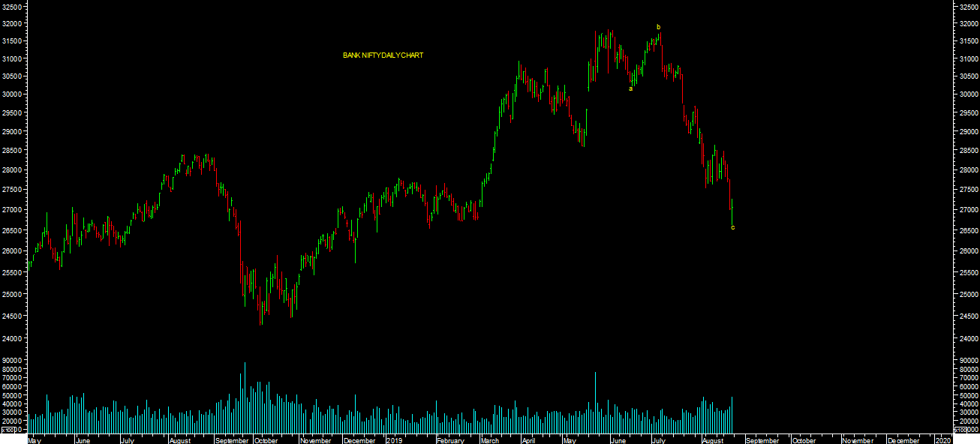The height and width of the screenshot is (444, 980).
Task: Click the March label on time axis
Action: point(490,440)
